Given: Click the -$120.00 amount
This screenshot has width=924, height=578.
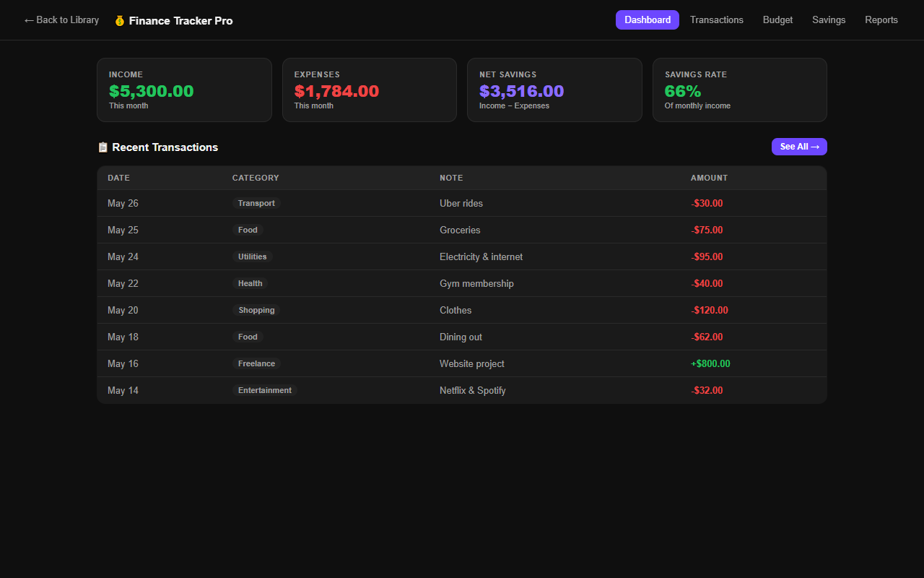Looking at the screenshot, I should tap(710, 310).
